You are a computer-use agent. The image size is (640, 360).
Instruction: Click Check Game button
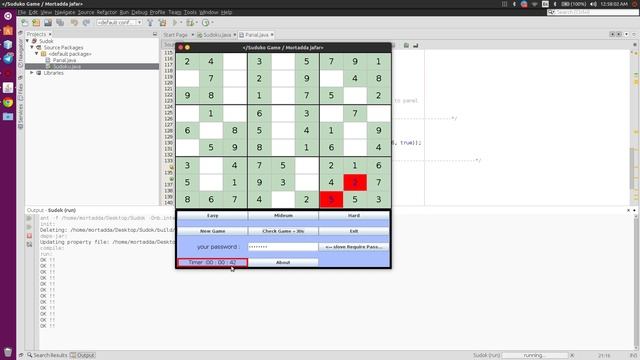point(283,231)
